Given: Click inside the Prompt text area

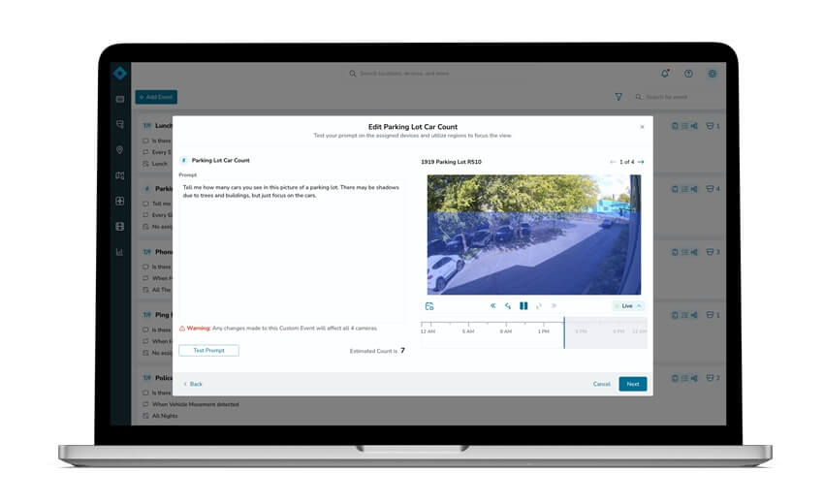Looking at the screenshot, I should click(x=292, y=251).
